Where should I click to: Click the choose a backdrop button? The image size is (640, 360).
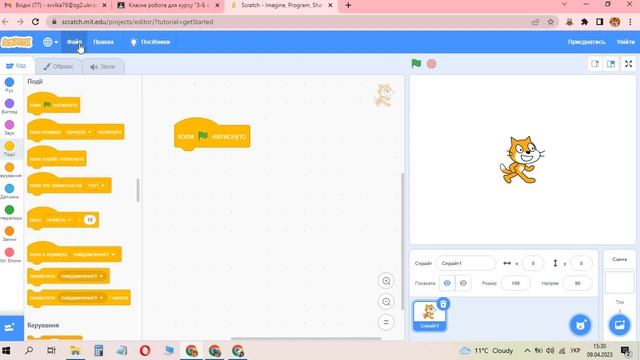(619, 325)
